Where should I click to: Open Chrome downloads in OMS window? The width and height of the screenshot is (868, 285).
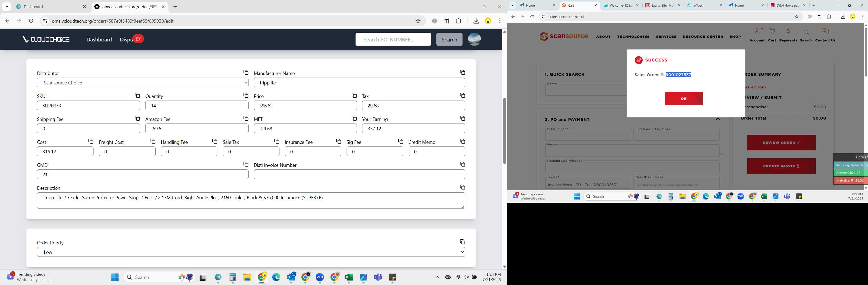476,21
